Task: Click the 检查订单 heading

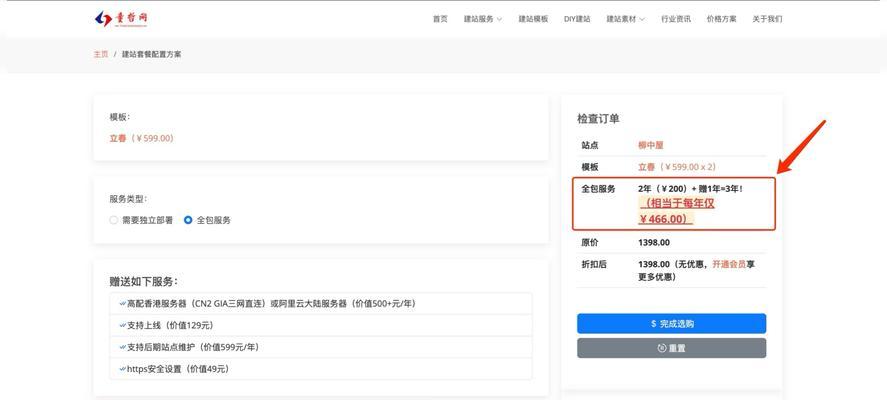Action: click(x=598, y=119)
